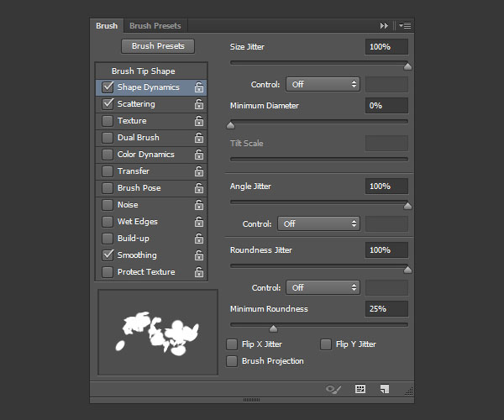This screenshot has width=504, height=420.
Task: Toggle the Build-up lock icon
Action: tap(199, 238)
